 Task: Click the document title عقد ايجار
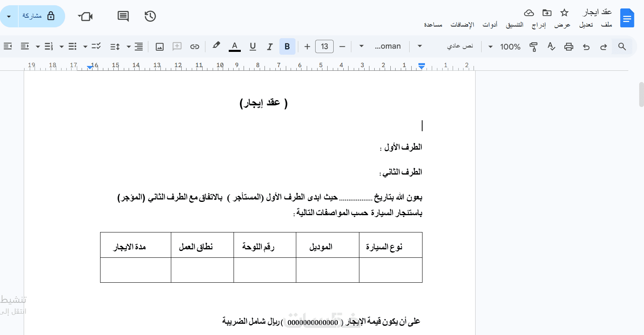pos(597,12)
